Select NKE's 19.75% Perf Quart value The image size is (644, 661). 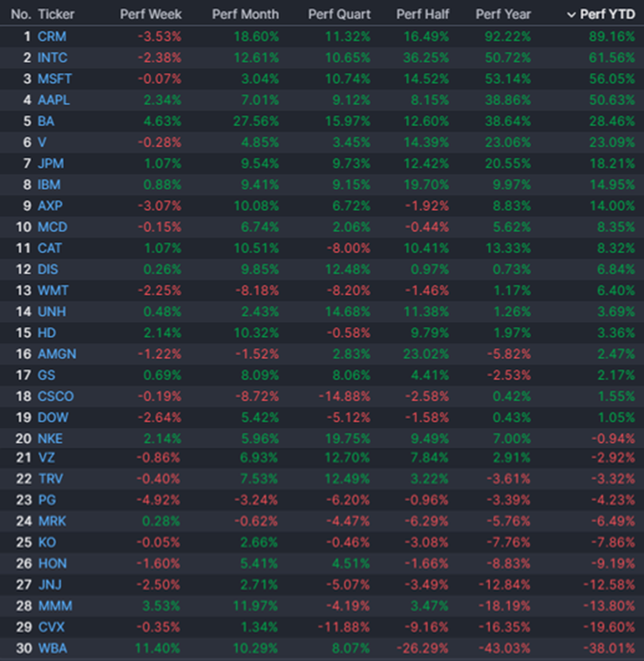(x=348, y=439)
